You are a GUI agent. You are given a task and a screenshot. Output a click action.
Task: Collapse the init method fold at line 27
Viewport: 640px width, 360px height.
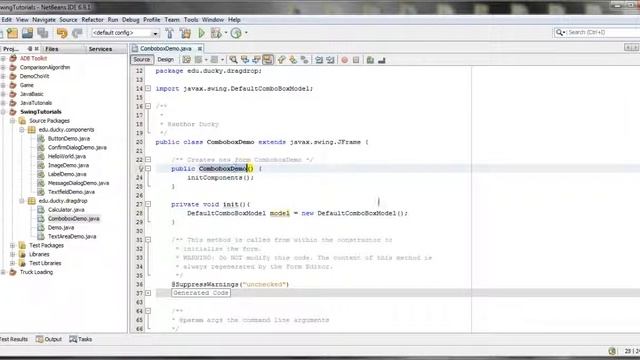tap(148, 204)
